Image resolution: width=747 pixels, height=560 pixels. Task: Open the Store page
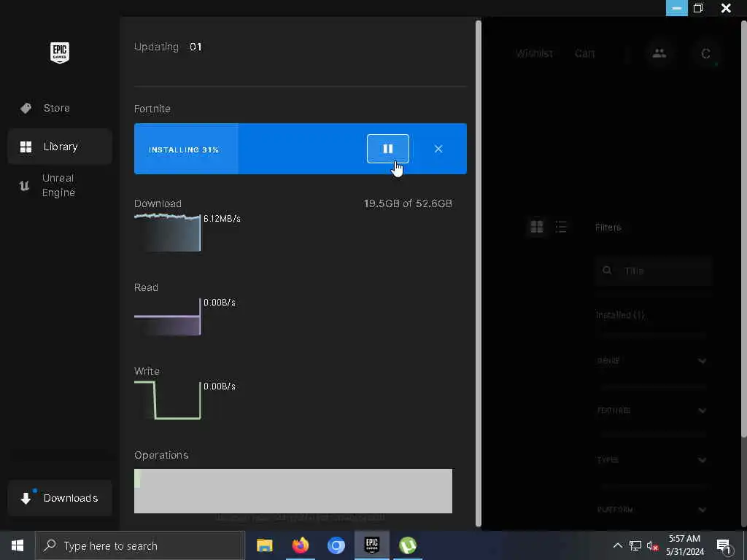pos(60,108)
